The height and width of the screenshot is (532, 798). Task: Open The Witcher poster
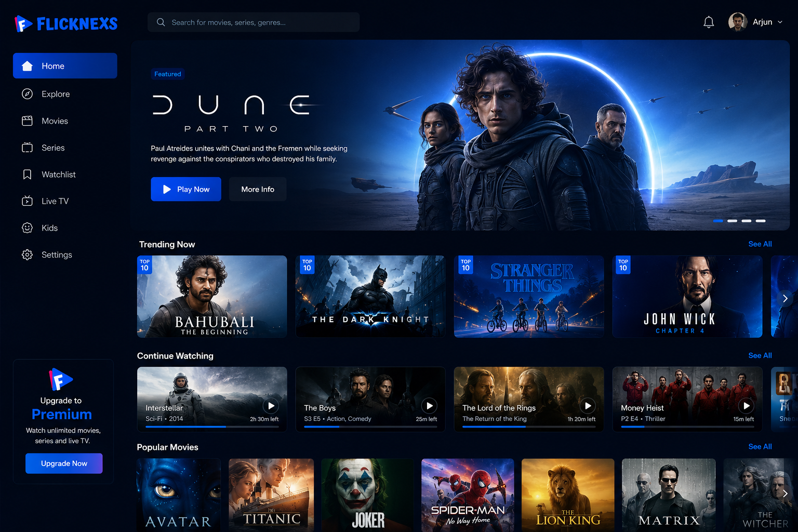tap(761, 495)
